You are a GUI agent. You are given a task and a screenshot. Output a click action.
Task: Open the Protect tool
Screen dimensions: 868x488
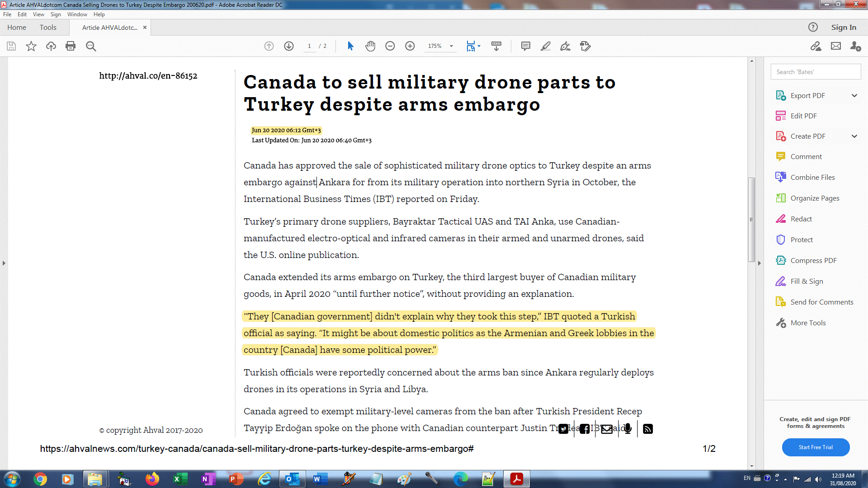click(794, 239)
